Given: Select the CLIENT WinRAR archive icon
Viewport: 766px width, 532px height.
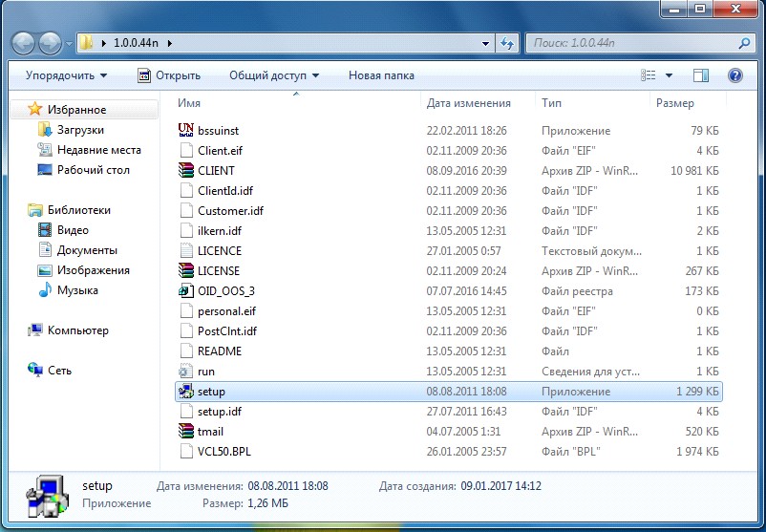Looking at the screenshot, I should 186,171.
